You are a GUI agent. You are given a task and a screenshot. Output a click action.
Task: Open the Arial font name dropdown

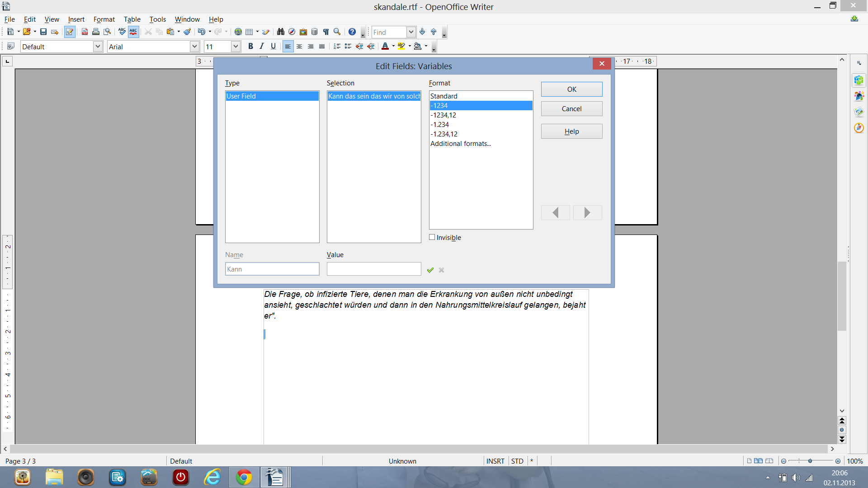pos(194,46)
